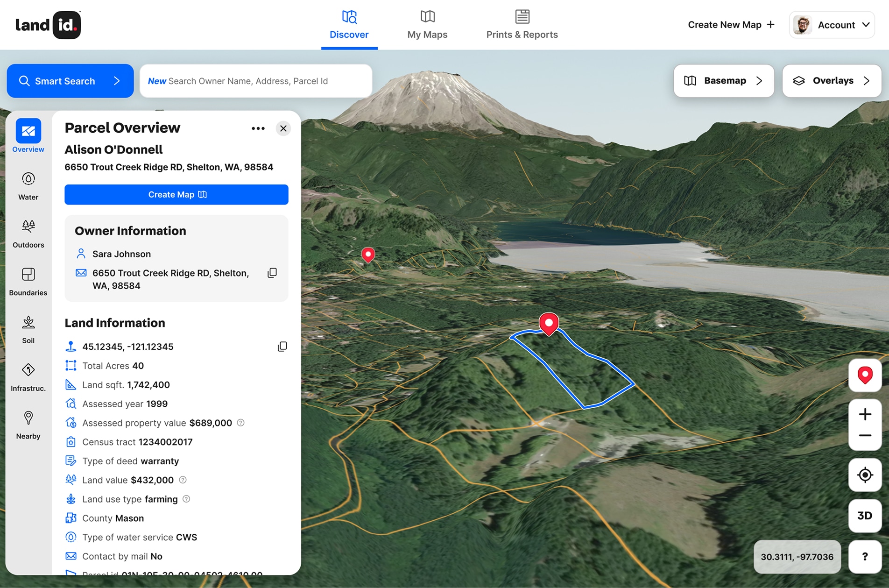Select the distant red map pin
The image size is (889, 588).
368,255
